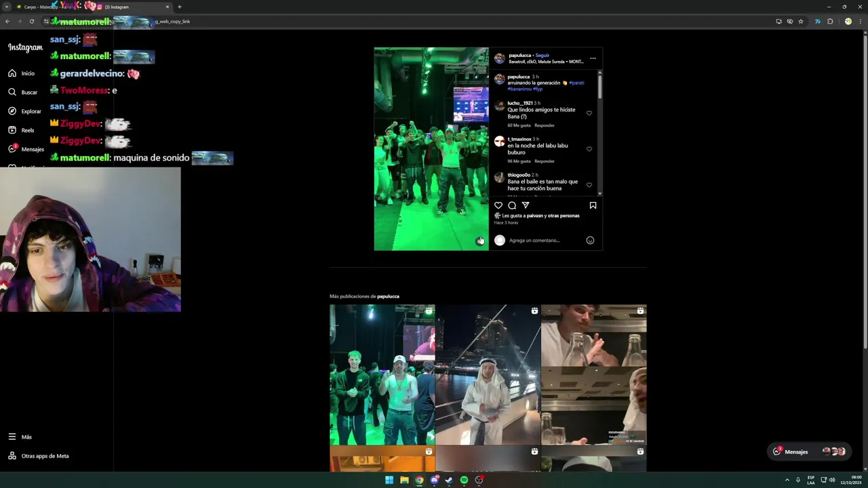The height and width of the screenshot is (488, 868).
Task: Open Discord from taskbar
Action: pyautogui.click(x=435, y=480)
